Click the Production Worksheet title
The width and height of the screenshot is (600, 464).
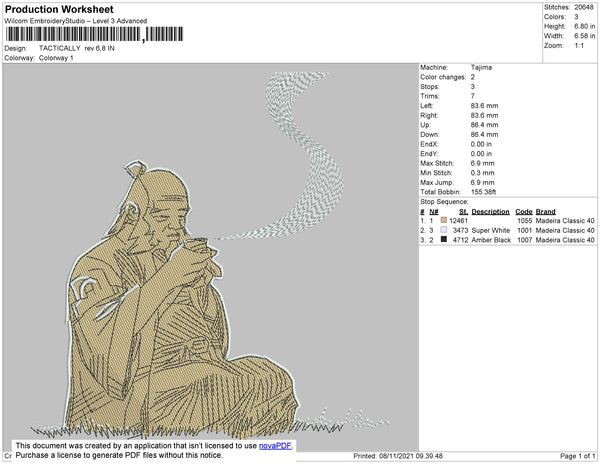59,9
